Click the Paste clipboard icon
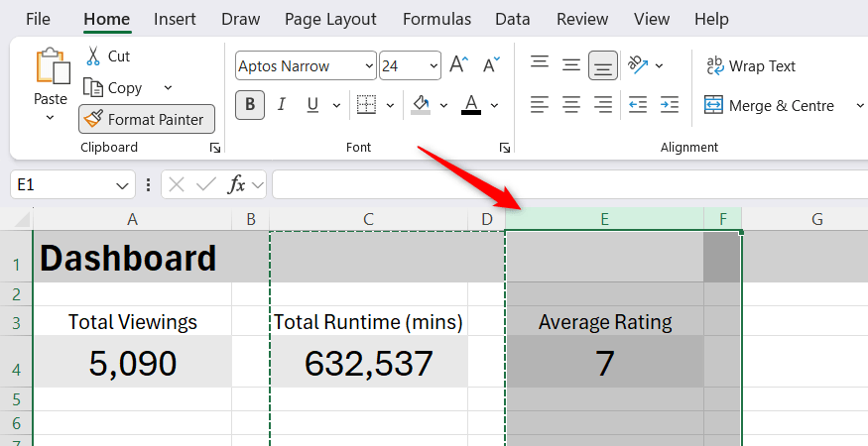 53,67
